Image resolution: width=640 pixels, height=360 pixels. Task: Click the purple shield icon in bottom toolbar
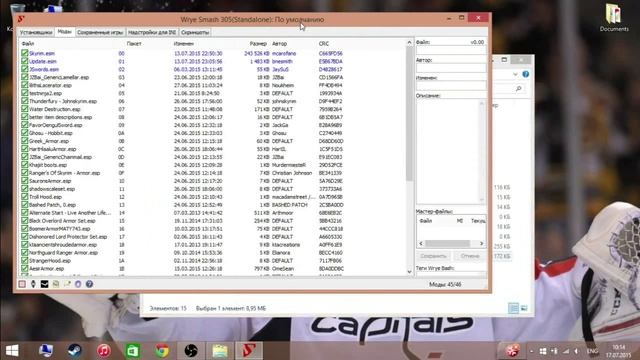coord(78,284)
